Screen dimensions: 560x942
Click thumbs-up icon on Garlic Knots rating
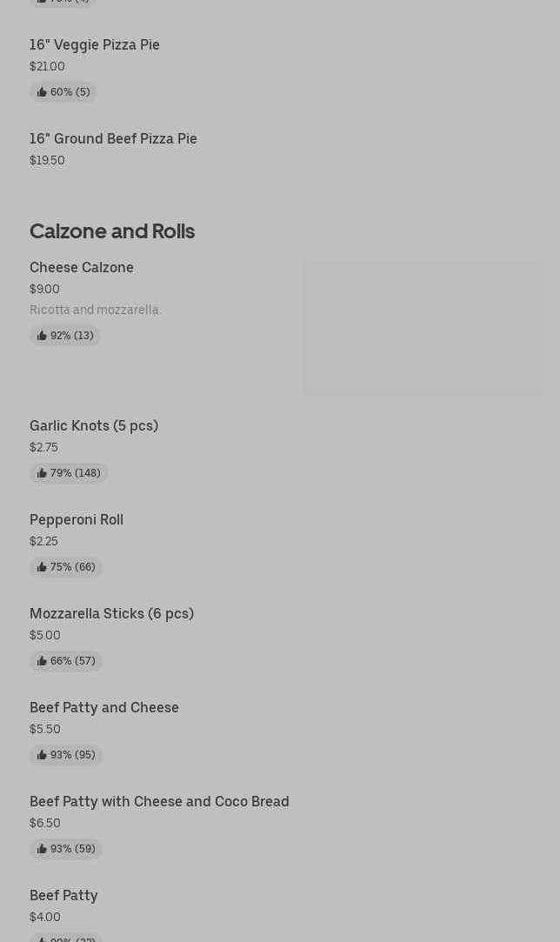(x=42, y=473)
